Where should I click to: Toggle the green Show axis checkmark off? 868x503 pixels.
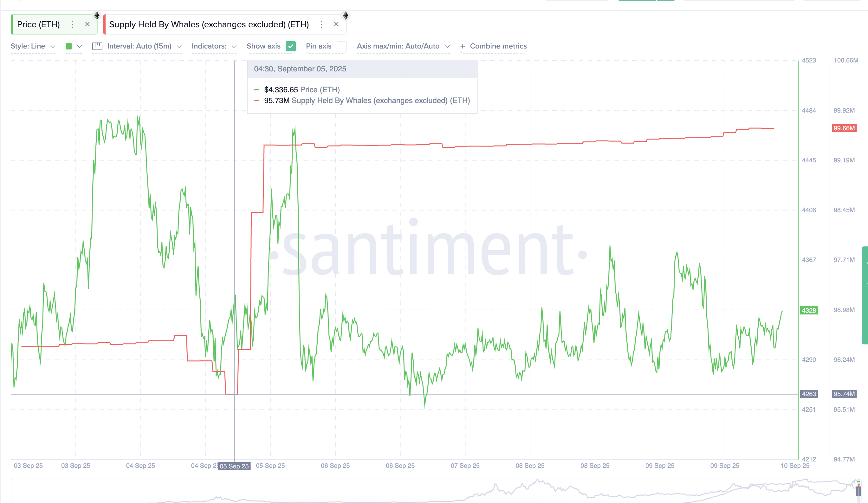tap(290, 46)
